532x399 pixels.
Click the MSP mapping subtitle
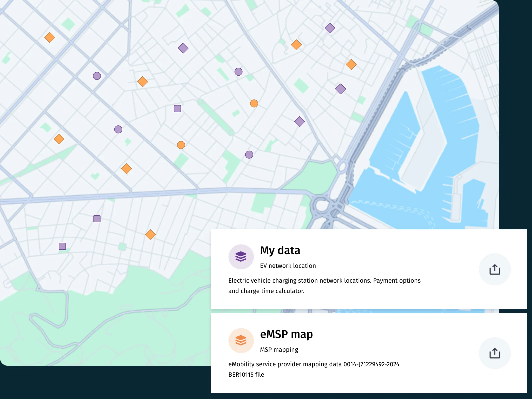279,350
